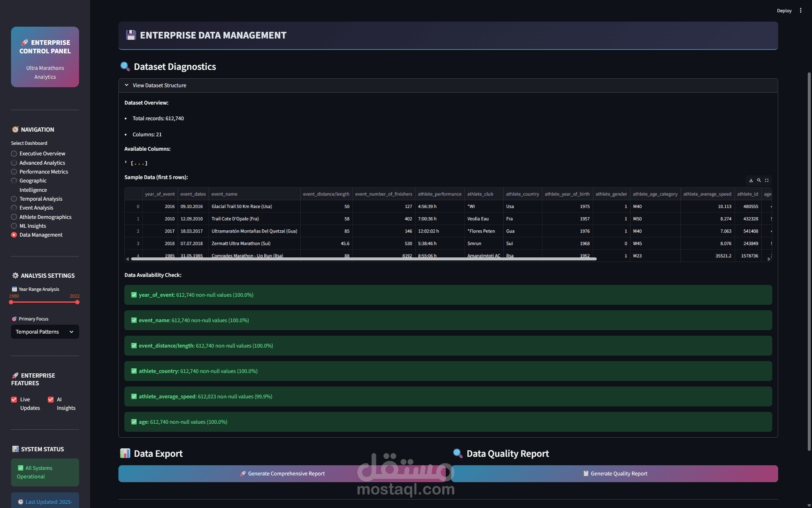Image resolution: width=812 pixels, height=508 pixels.
Task: Click the table's left scroll arrow
Action: 127,259
